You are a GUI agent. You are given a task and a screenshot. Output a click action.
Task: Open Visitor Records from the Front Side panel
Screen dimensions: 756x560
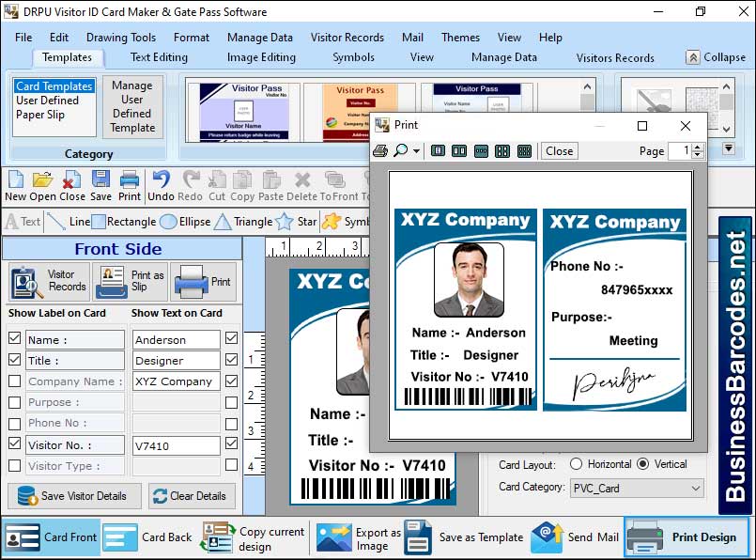(47, 281)
